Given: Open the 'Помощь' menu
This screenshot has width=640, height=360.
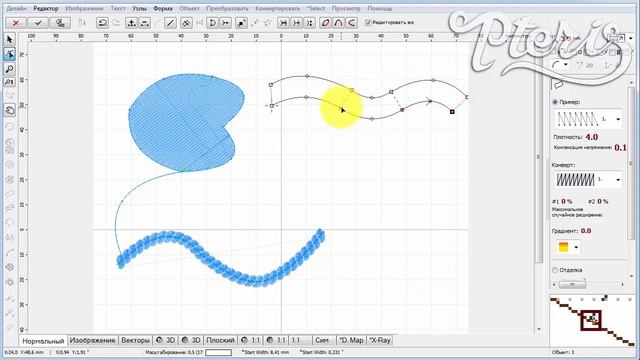Looking at the screenshot, I should coord(380,8).
